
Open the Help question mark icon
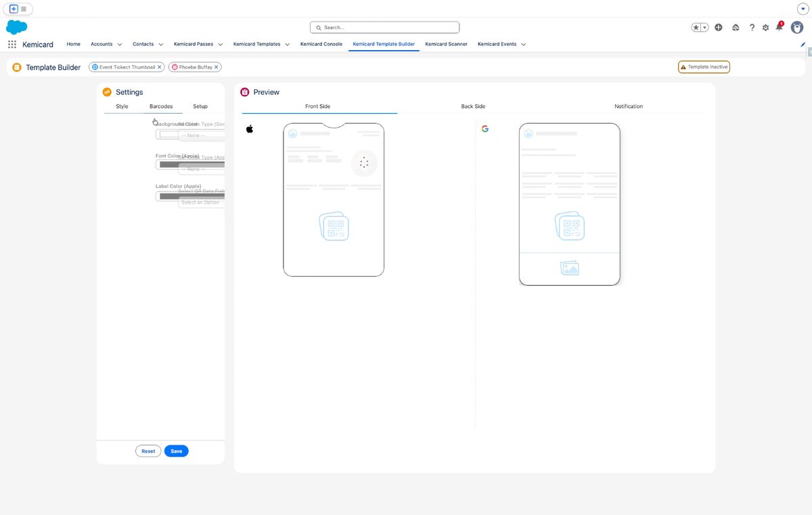pos(752,27)
